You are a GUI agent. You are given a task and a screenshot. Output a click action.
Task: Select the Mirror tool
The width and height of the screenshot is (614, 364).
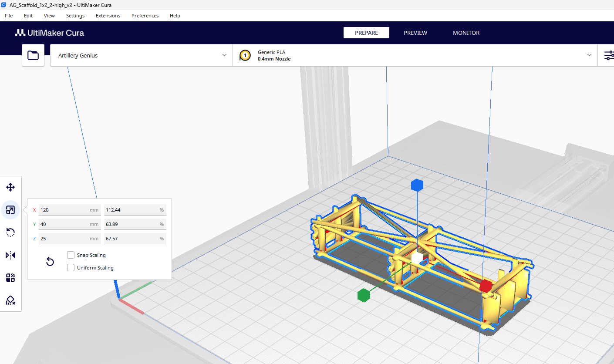tap(10, 255)
